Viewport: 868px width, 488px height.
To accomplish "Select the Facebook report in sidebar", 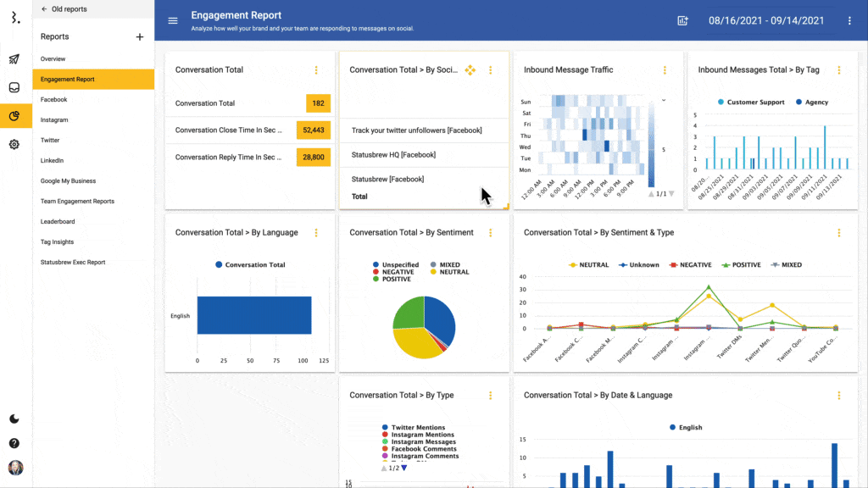I will pyautogui.click(x=54, y=100).
